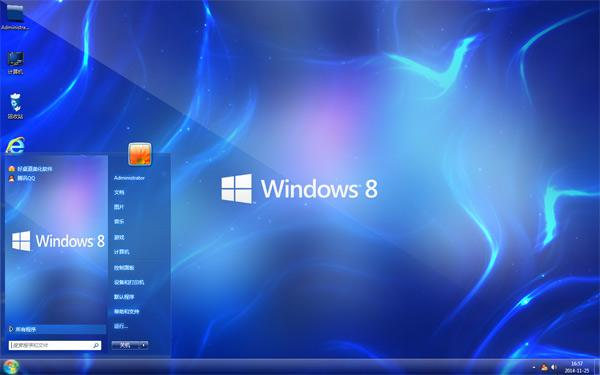Launch Internet Explorer from the desktop
600x375 pixels.
[15, 145]
